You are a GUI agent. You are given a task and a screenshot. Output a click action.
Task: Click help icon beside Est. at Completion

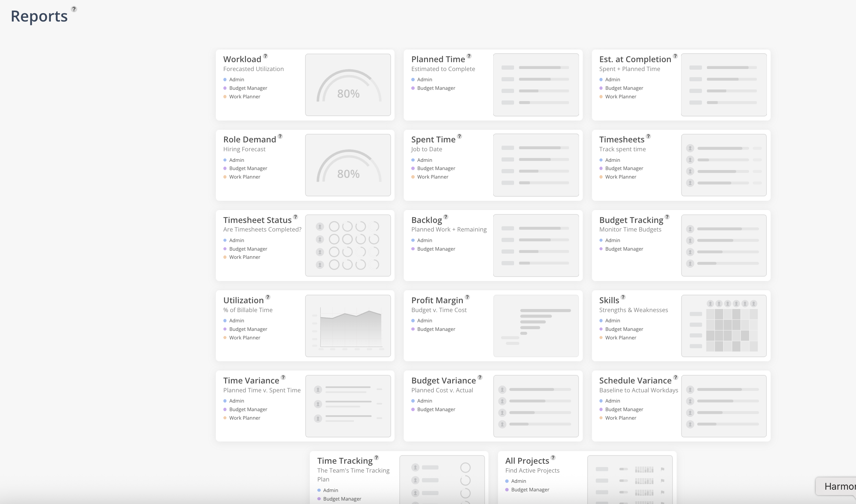coord(675,56)
